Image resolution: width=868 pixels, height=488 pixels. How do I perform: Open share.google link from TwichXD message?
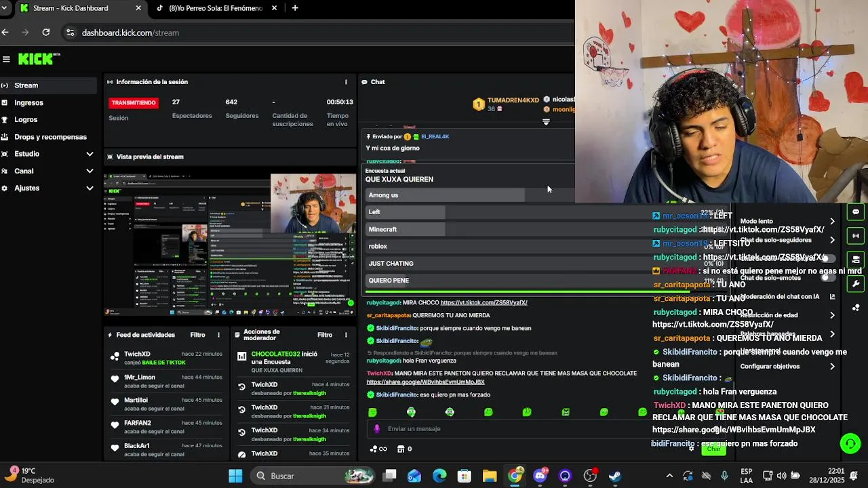[x=425, y=382]
